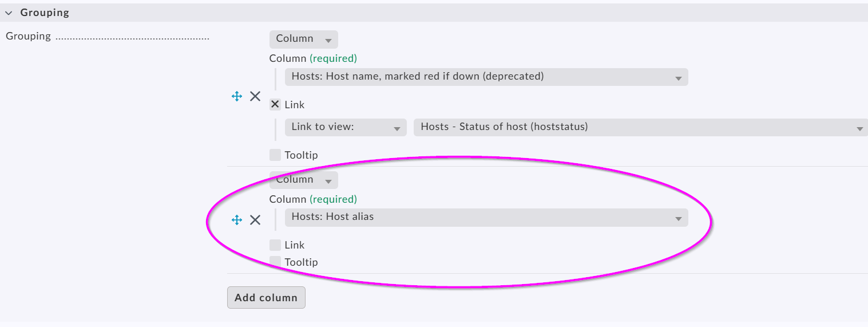Click the Link label text under Host alias

295,245
